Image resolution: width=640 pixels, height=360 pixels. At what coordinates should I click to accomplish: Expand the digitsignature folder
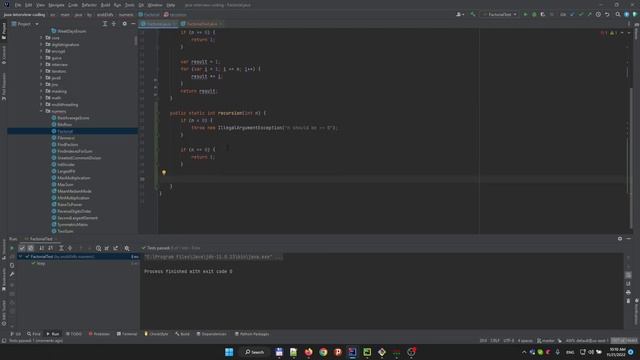[x=42, y=44]
